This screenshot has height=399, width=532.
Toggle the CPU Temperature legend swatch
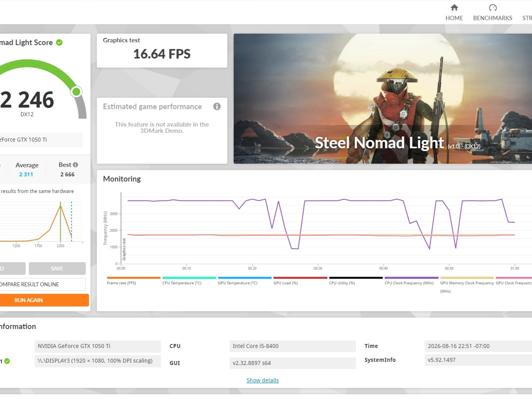189,278
